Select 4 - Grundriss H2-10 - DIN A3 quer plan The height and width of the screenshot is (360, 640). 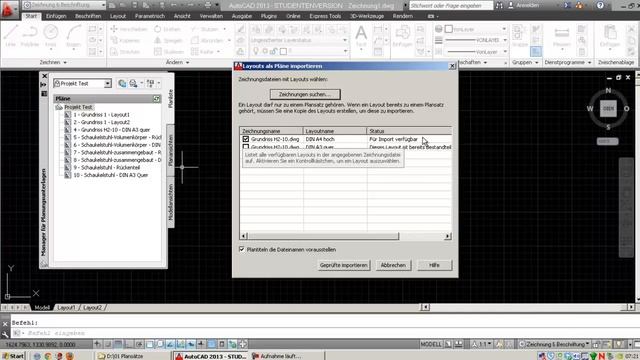pos(111,130)
